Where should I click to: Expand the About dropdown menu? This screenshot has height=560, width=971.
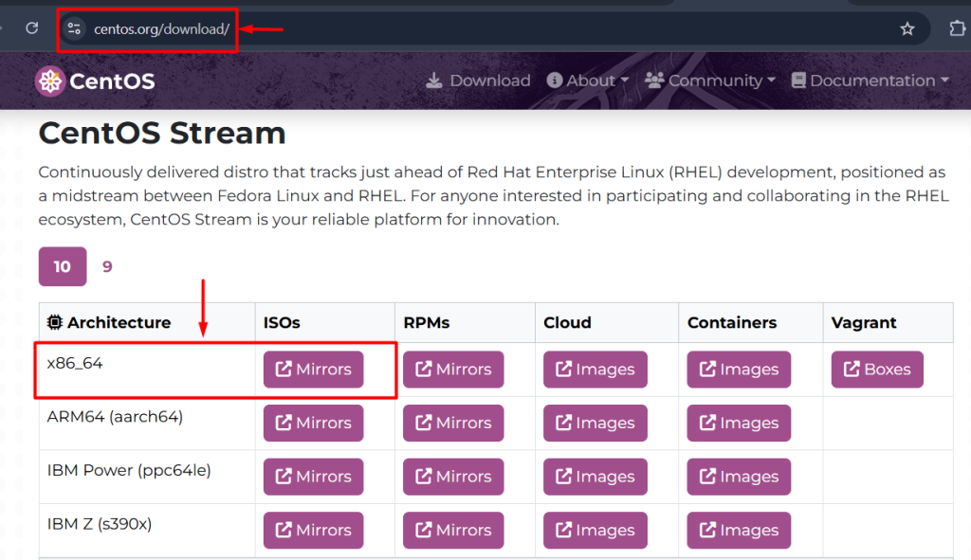click(588, 81)
